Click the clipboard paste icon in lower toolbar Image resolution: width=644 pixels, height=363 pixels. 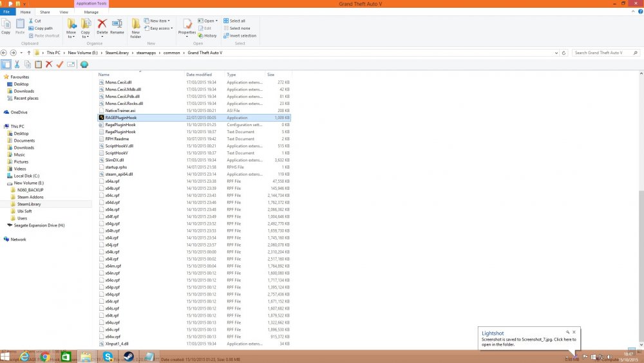click(x=38, y=64)
